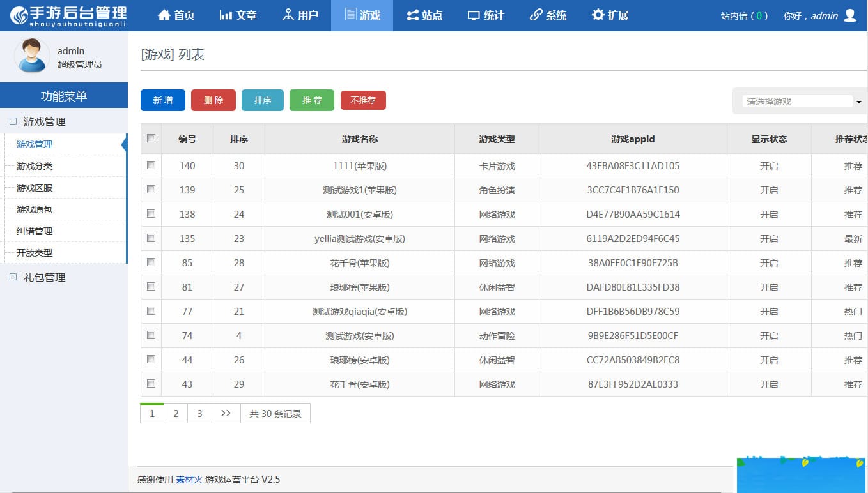
Task: Open the 首页 home section
Action: 175,15
